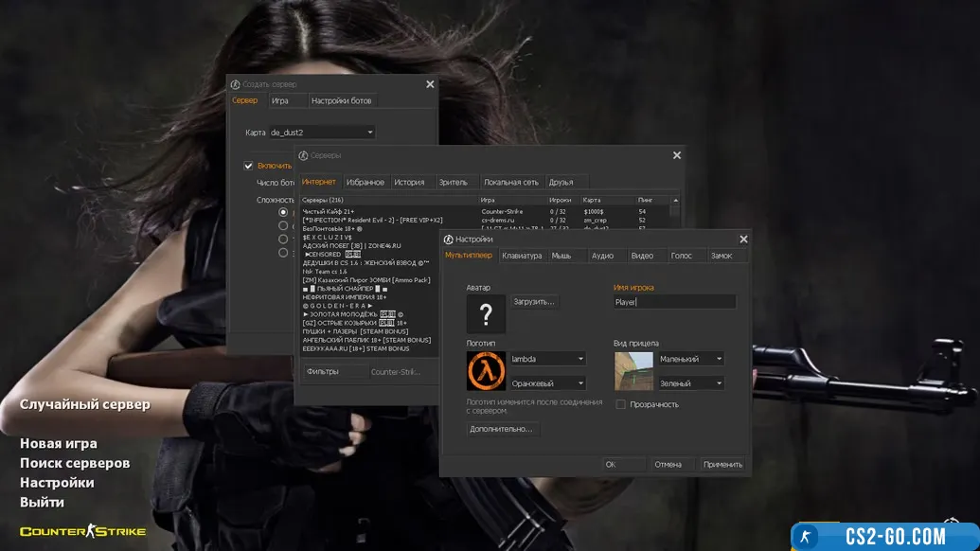Toggle the Включить bots checkbox
Viewport: 980px width, 551px height.
[x=249, y=166]
